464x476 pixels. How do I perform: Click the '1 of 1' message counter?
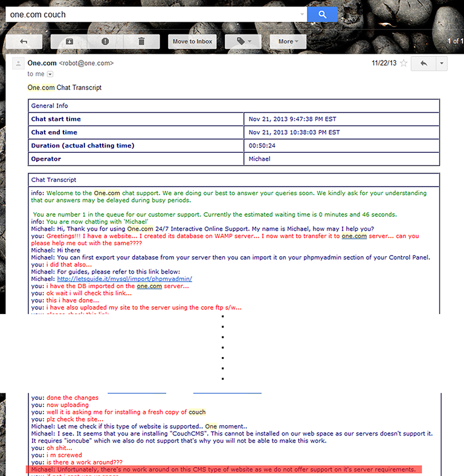click(455, 41)
